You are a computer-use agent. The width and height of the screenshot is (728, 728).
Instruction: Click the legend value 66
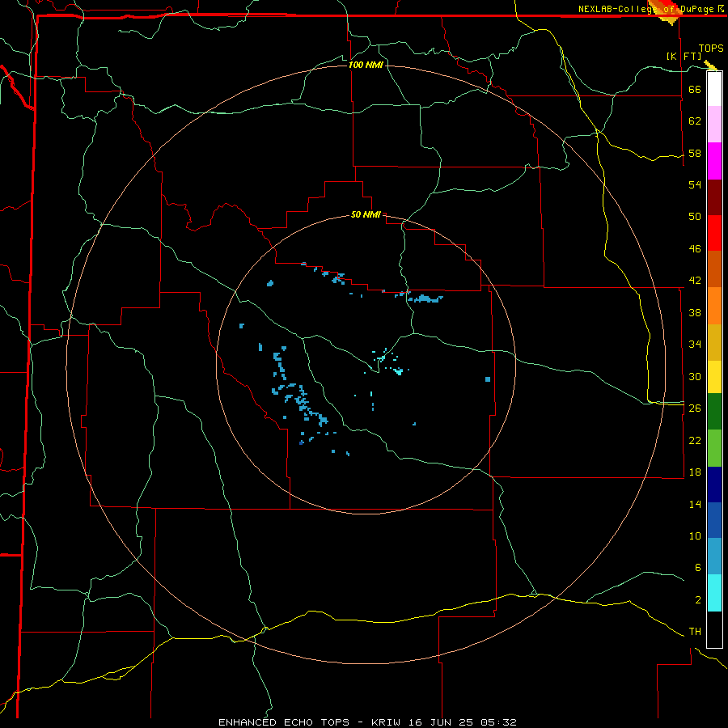[x=695, y=89]
